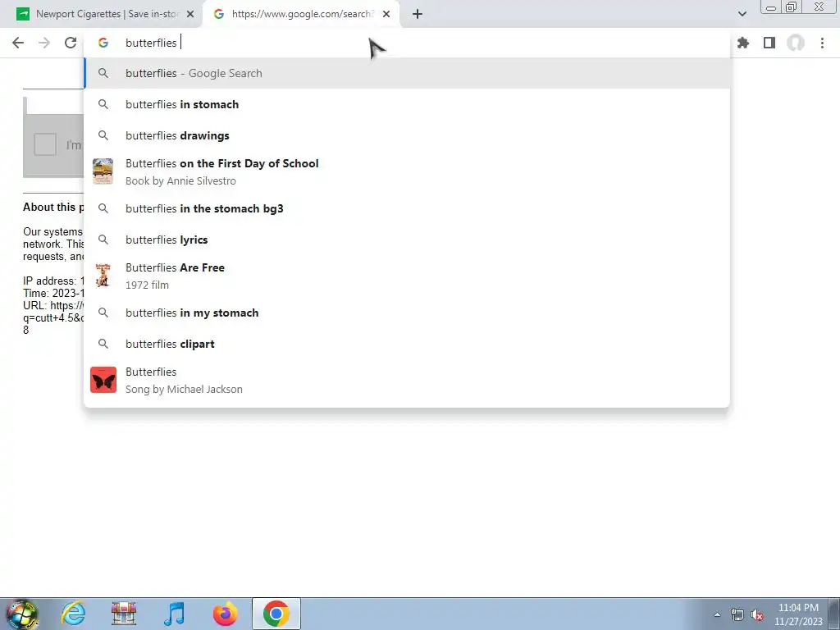840x630 pixels.
Task: Toggle the browser side panel icon
Action: point(769,43)
